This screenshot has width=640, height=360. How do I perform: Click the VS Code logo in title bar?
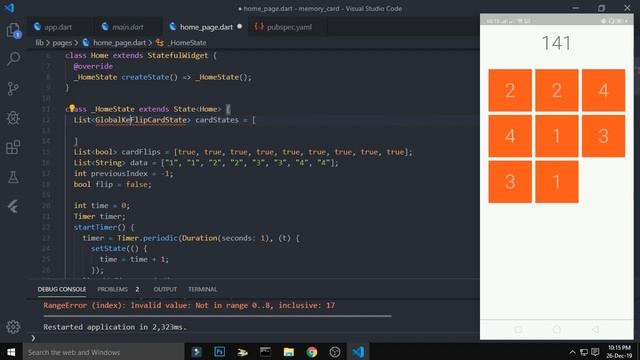pos(10,8)
